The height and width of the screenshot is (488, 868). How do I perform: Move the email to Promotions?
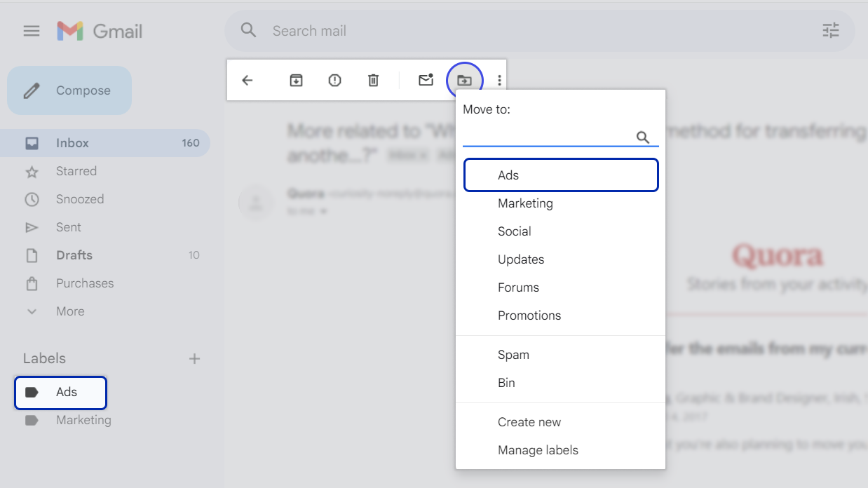coord(529,315)
